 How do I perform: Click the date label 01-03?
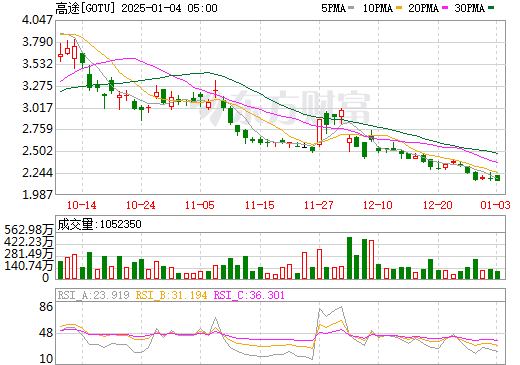[x=495, y=205]
